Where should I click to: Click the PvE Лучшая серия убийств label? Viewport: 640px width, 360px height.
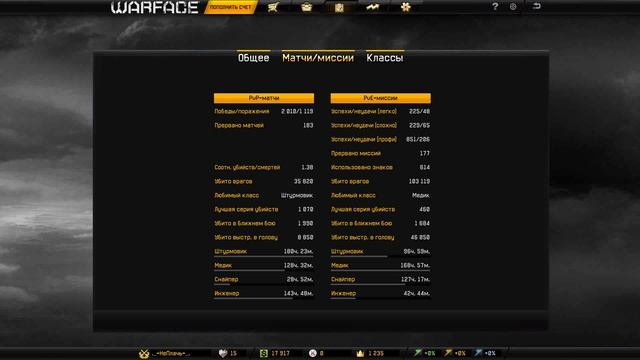point(363,209)
